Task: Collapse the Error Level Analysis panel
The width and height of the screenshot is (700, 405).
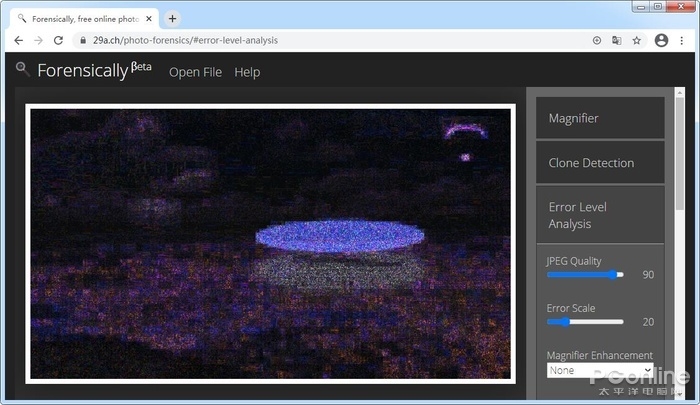Action: pyautogui.click(x=600, y=215)
